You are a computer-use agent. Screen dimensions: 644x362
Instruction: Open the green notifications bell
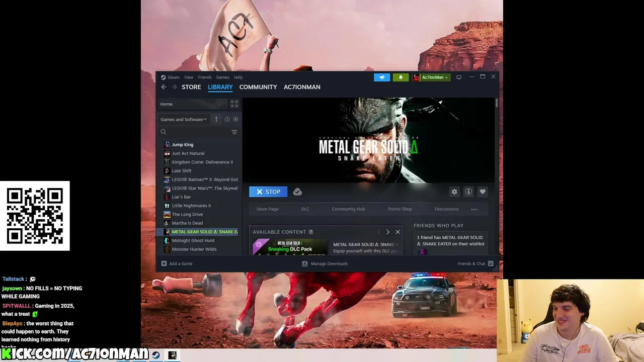click(400, 77)
